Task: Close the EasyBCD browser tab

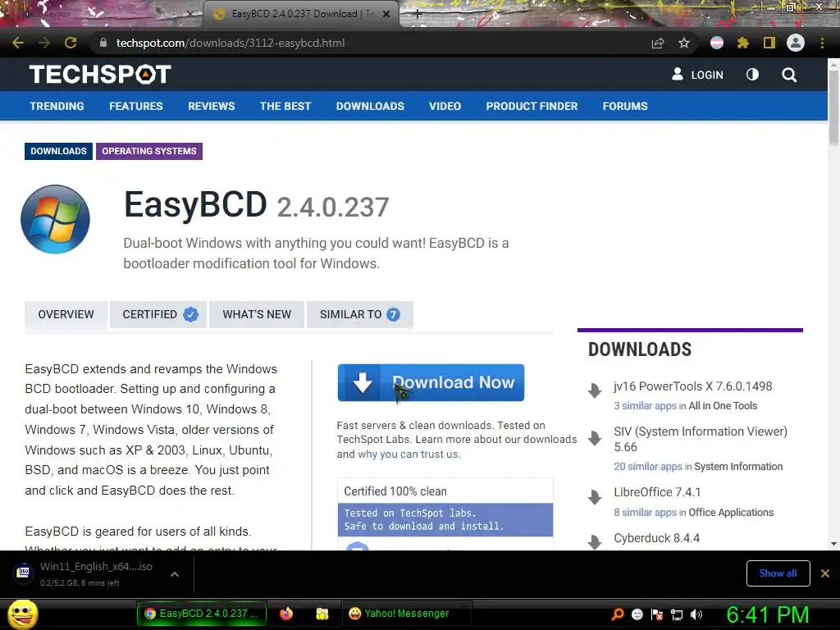Action: click(386, 15)
